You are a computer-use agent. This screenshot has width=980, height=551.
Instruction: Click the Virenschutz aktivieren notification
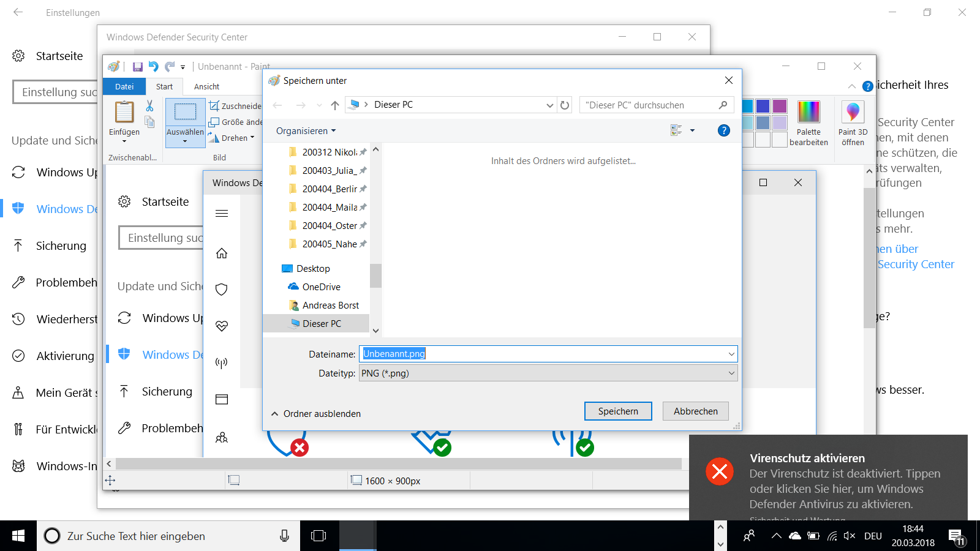pos(828,478)
